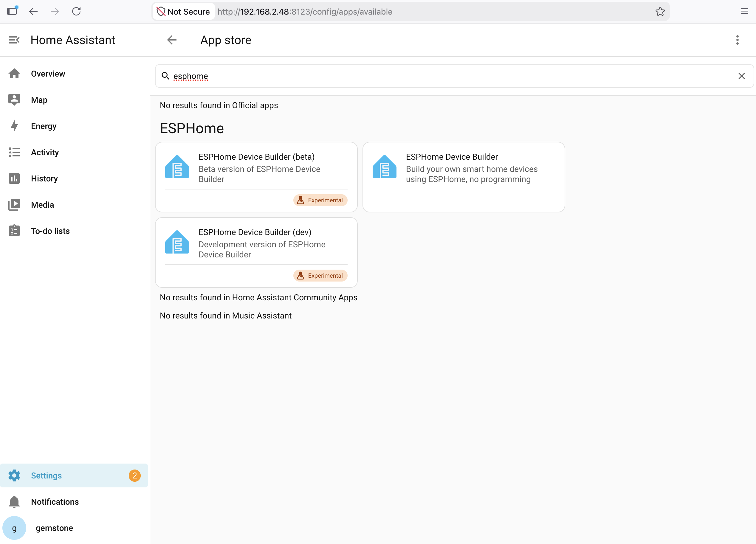Click the dev app ESPHome logo icon
The image size is (756, 544).
(177, 242)
